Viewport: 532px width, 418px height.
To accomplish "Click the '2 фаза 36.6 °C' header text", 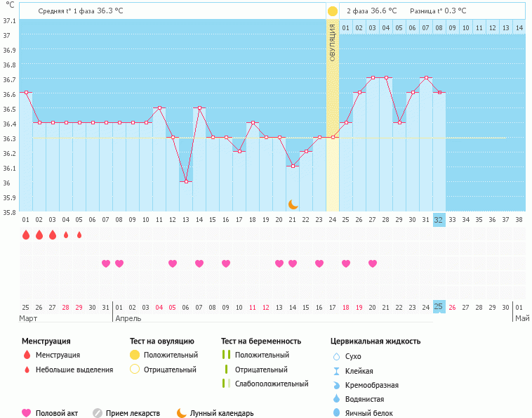I will click(x=371, y=11).
